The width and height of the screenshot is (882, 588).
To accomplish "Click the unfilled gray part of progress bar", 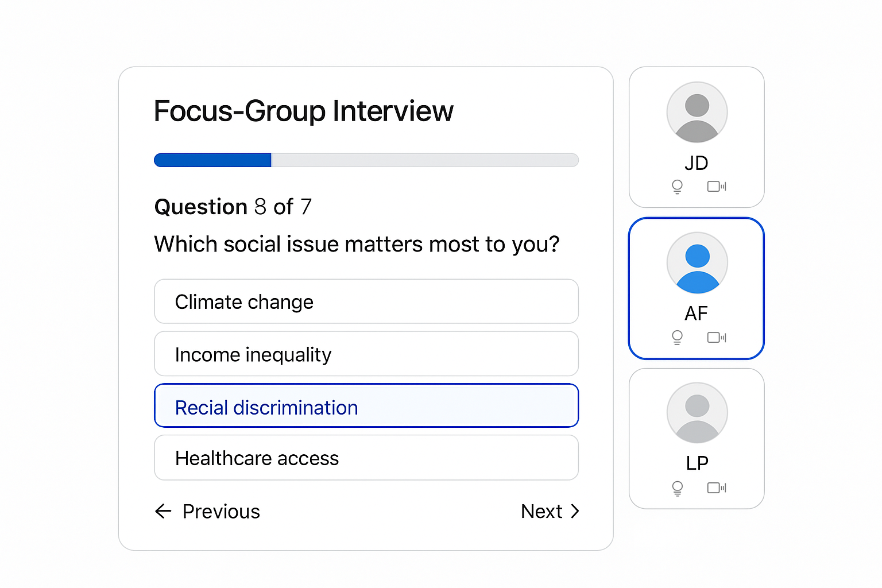I will [x=425, y=160].
